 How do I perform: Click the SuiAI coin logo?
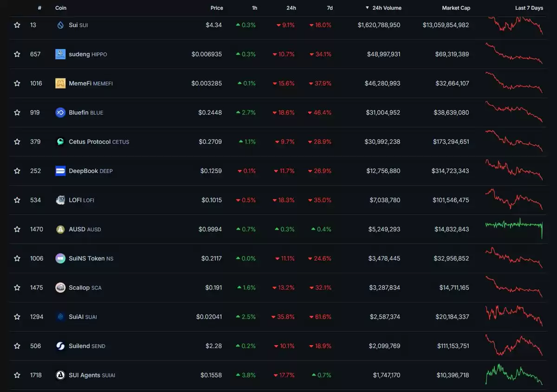pos(60,317)
